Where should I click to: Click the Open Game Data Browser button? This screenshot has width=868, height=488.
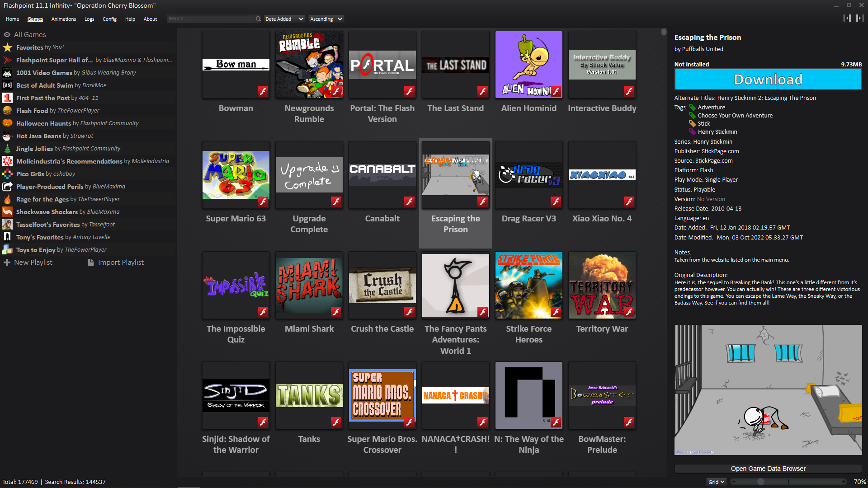point(769,468)
